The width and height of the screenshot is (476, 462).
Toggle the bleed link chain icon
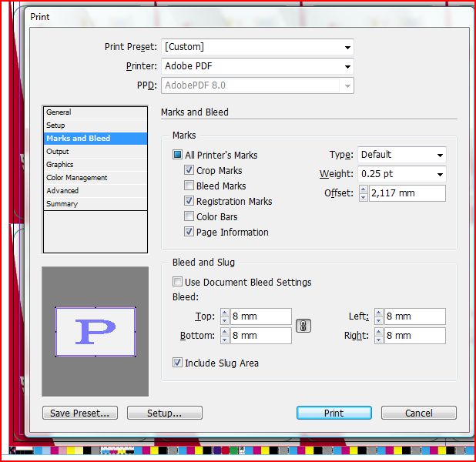[x=303, y=326]
